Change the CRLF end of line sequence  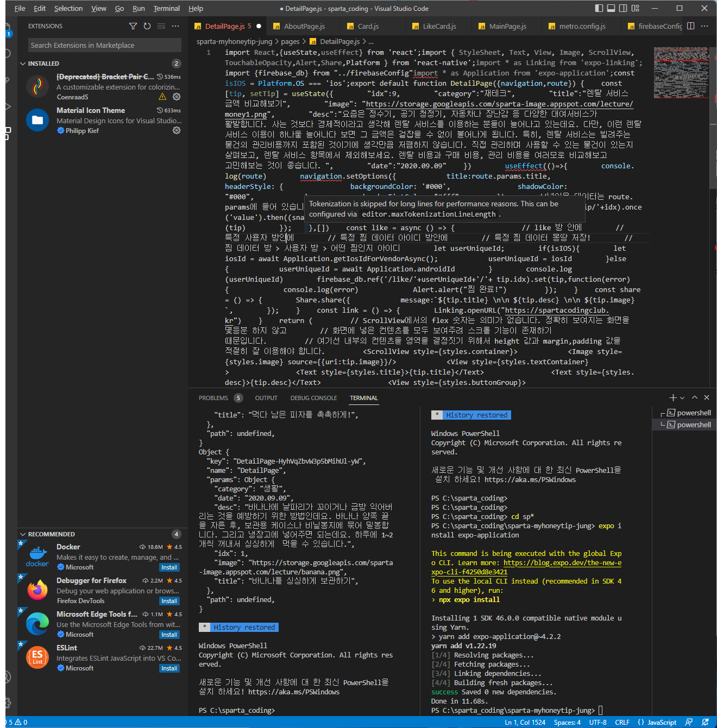622,722
